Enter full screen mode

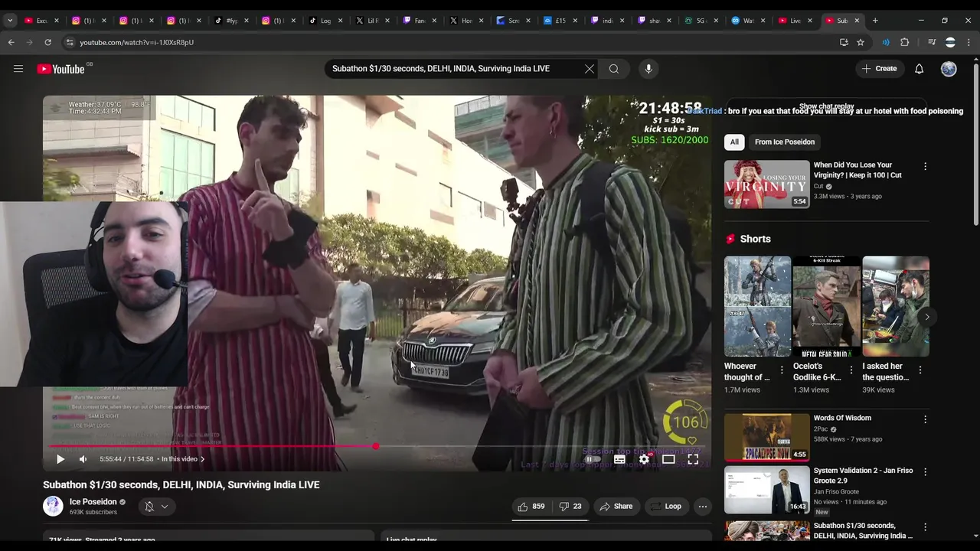pos(693,459)
